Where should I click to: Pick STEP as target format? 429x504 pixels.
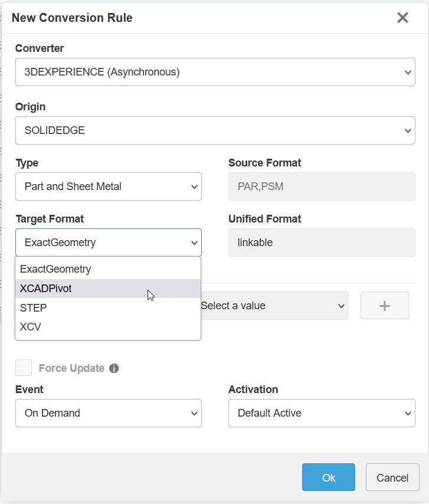coord(34,308)
